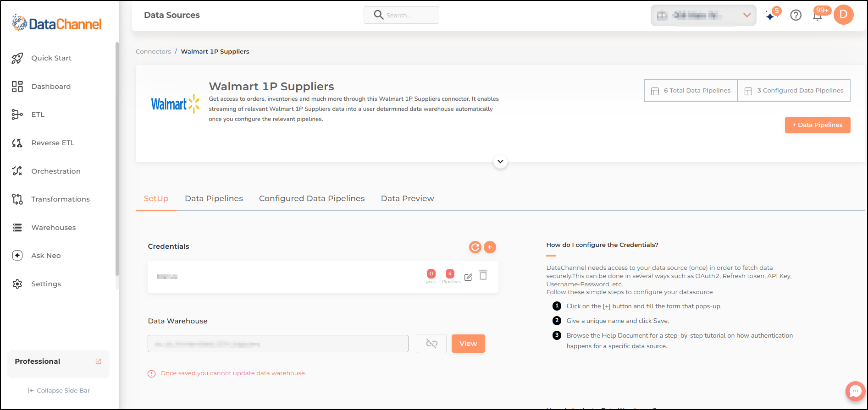Click the syncs count badge
This screenshot has width=868, height=410.
(431, 274)
